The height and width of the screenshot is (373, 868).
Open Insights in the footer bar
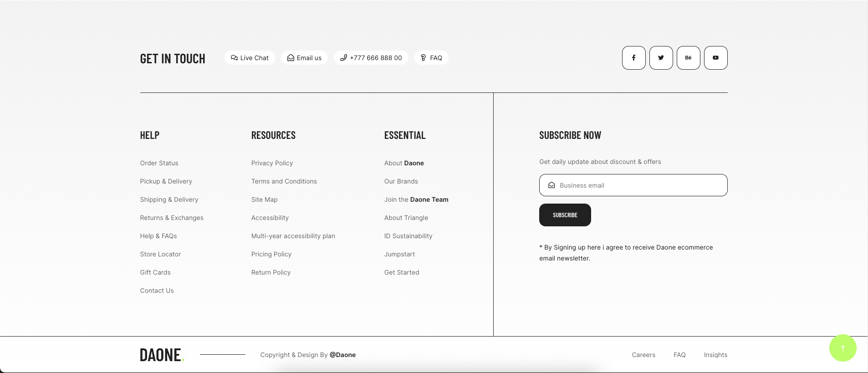click(715, 355)
